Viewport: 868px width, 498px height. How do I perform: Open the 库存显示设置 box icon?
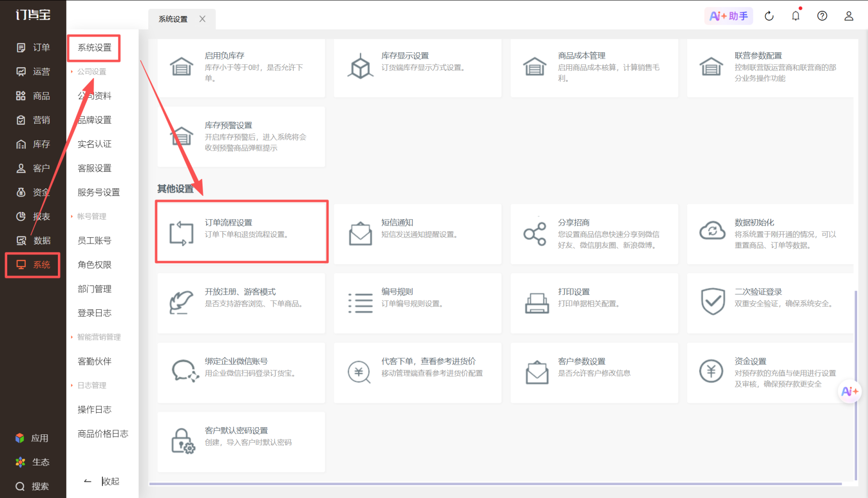pyautogui.click(x=360, y=66)
